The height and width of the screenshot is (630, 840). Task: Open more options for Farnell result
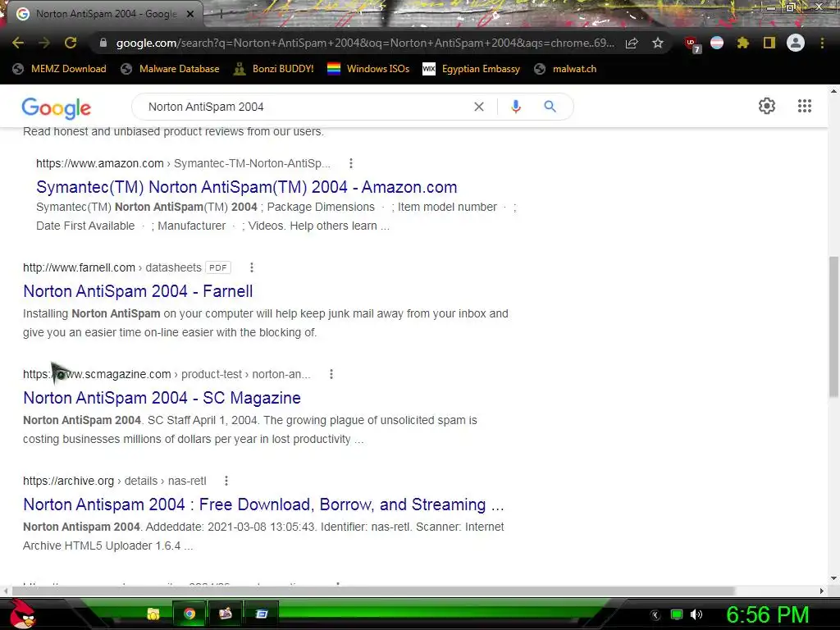coord(252,267)
